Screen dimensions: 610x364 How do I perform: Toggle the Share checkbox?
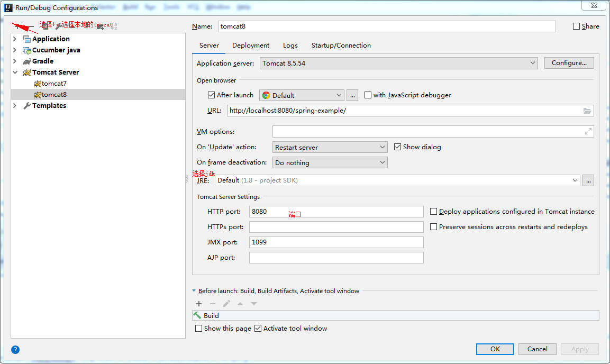[577, 26]
